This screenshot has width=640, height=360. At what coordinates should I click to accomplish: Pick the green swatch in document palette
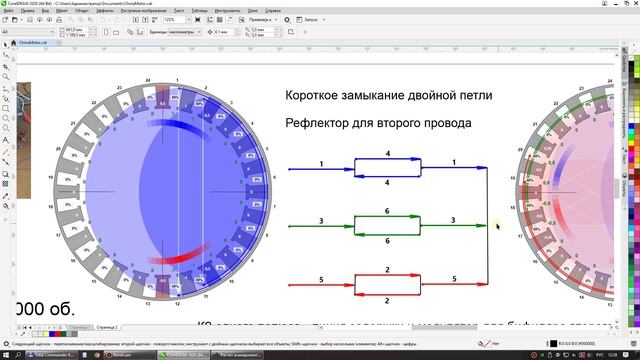pyautogui.click(x=63, y=334)
